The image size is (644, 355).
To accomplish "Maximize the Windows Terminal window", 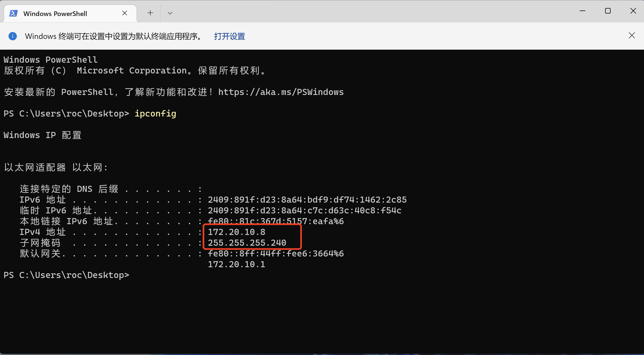I will pos(608,11).
